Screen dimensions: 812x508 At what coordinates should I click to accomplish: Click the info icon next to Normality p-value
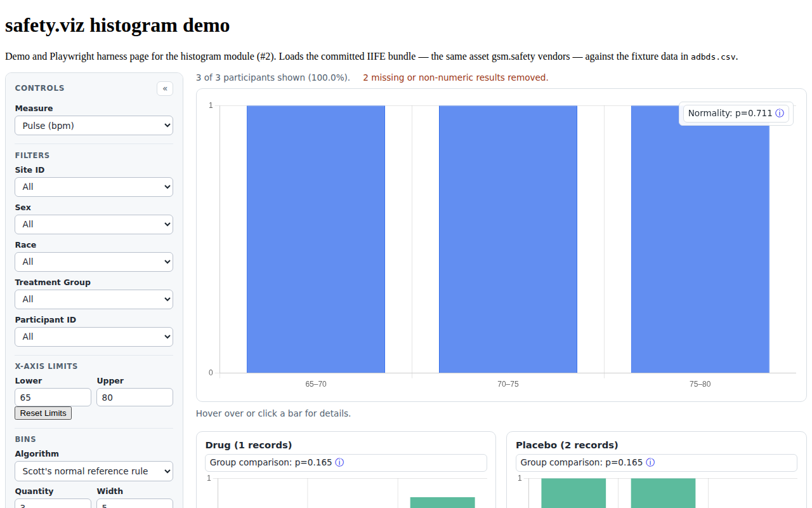780,113
